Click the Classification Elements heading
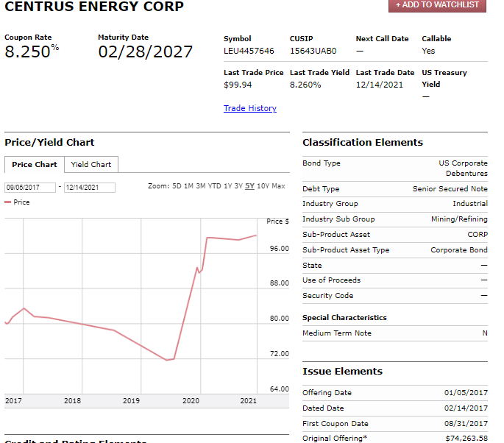Viewport: 504px width, 443px height. [363, 143]
